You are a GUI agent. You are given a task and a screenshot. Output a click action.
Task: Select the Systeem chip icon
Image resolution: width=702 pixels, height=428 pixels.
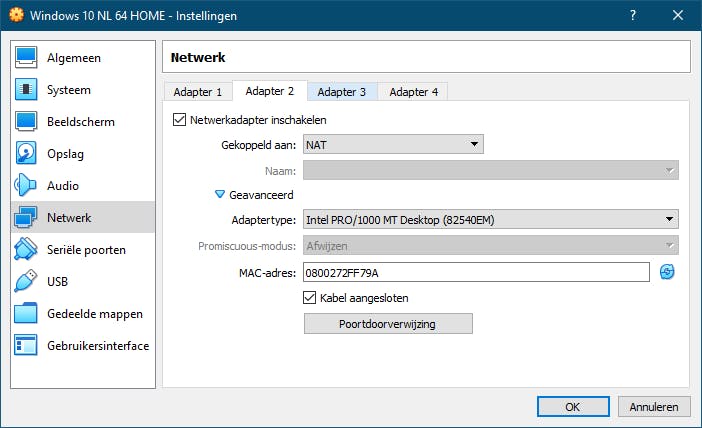[x=27, y=90]
